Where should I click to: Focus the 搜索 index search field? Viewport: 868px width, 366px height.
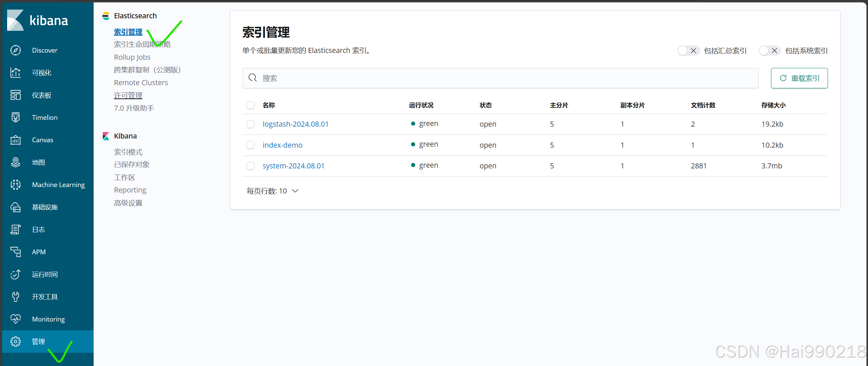[x=501, y=78]
